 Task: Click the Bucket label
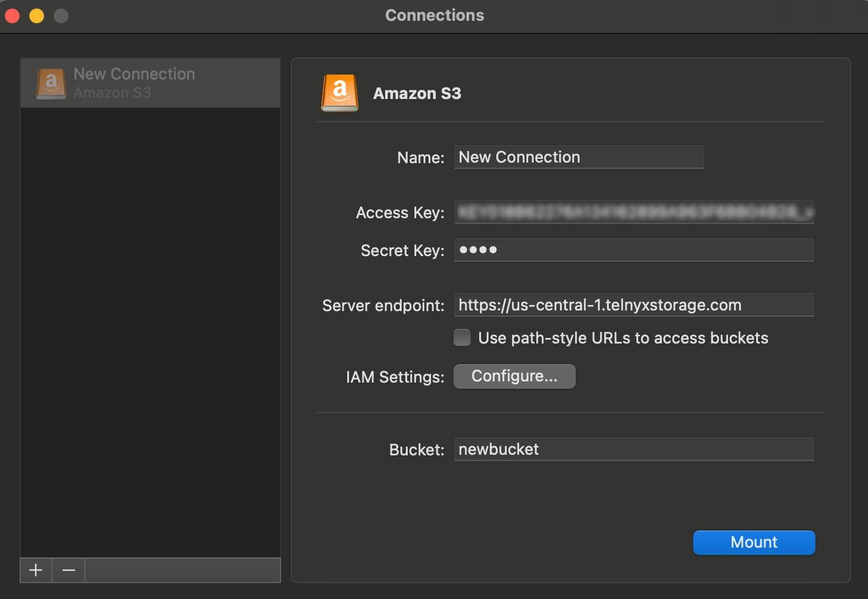coord(417,450)
